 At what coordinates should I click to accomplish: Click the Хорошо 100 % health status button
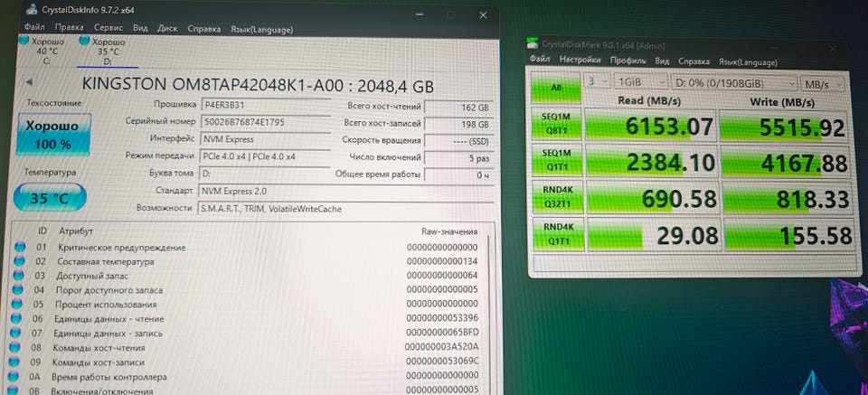click(53, 135)
